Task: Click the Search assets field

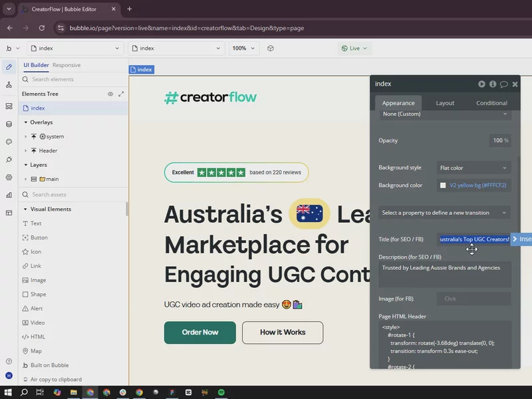Action: 74,195
